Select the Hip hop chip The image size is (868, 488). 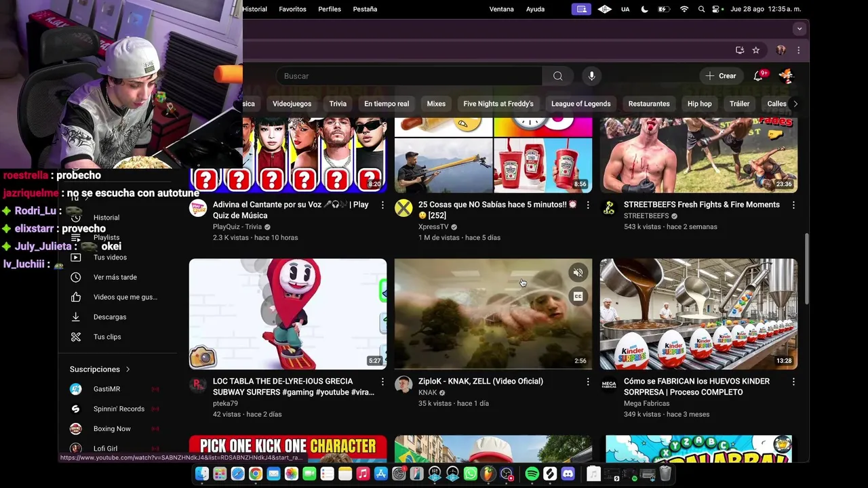(699, 104)
